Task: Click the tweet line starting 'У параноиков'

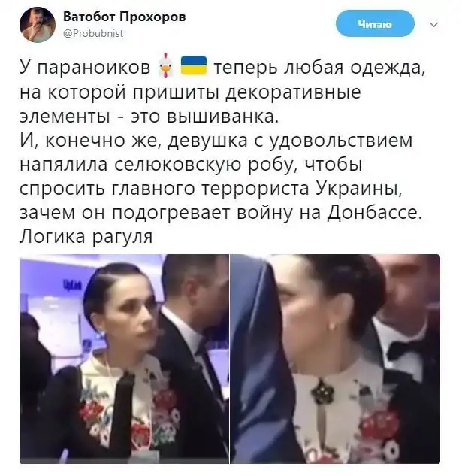Action: click(x=222, y=67)
